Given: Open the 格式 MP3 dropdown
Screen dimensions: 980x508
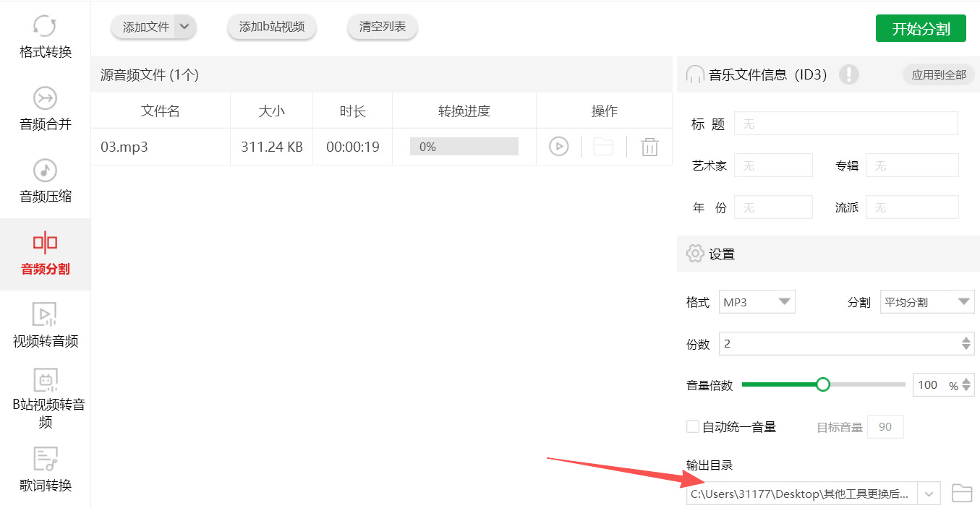Looking at the screenshot, I should click(x=757, y=301).
